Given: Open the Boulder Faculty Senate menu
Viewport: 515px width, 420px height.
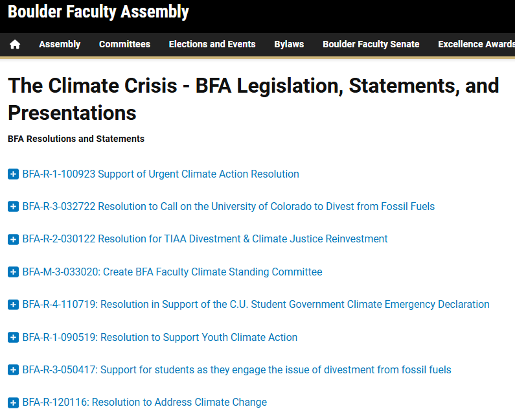Looking at the screenshot, I should click(371, 44).
